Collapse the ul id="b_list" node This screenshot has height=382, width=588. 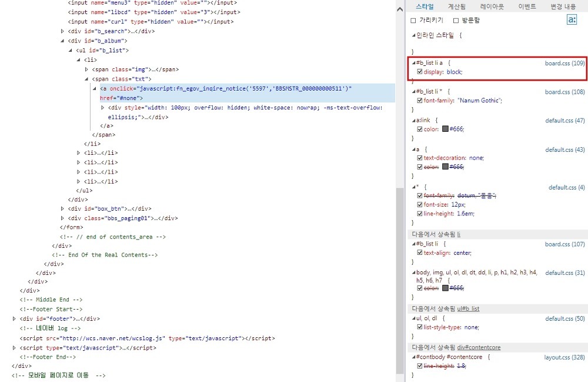point(70,50)
